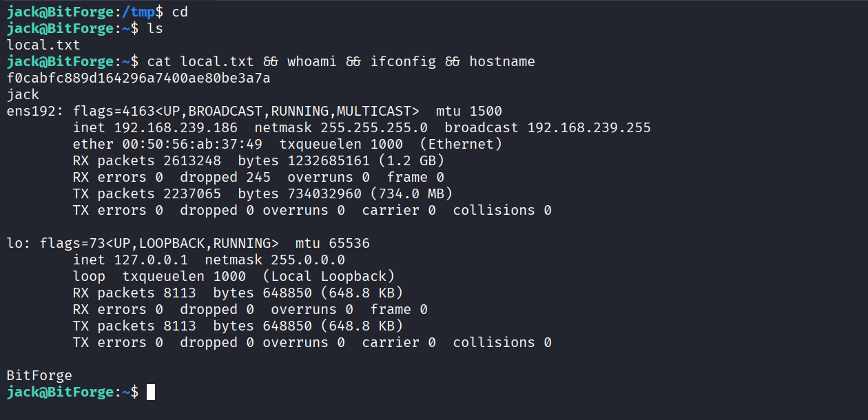The width and height of the screenshot is (868, 420).
Task: Click the terminal cursor at the last prompt
Action: click(x=151, y=392)
